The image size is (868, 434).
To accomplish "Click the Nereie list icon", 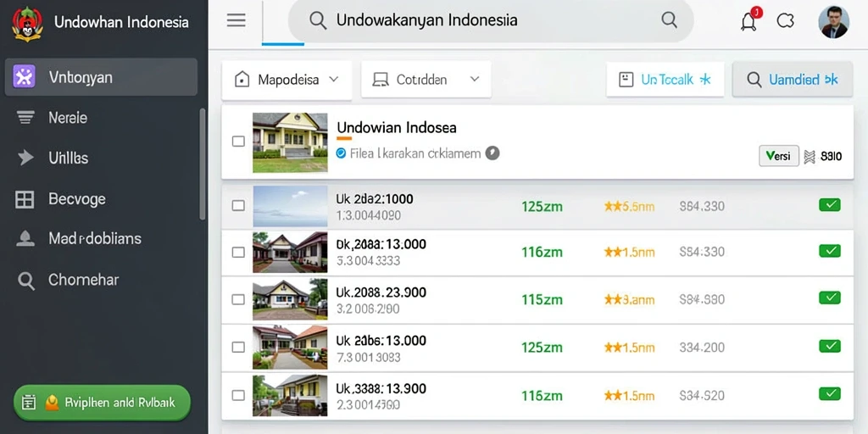I will click(x=25, y=117).
